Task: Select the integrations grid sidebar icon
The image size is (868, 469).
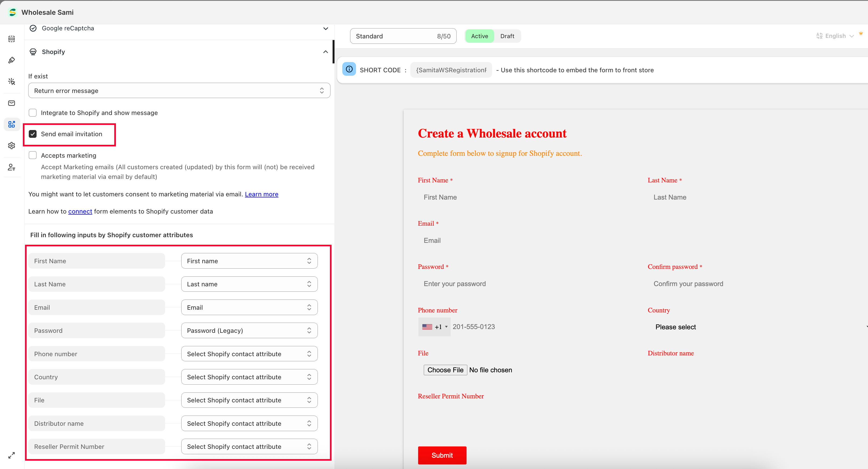Action: tap(12, 124)
